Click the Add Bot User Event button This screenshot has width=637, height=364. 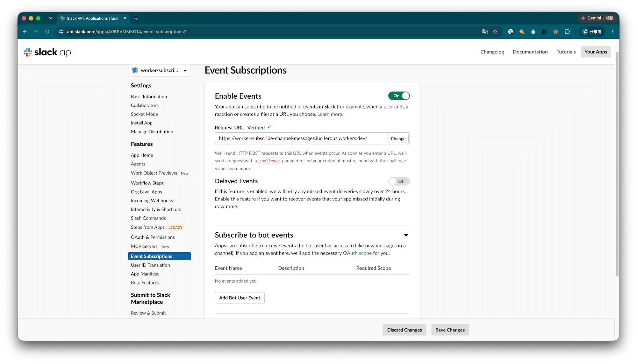[x=240, y=298]
